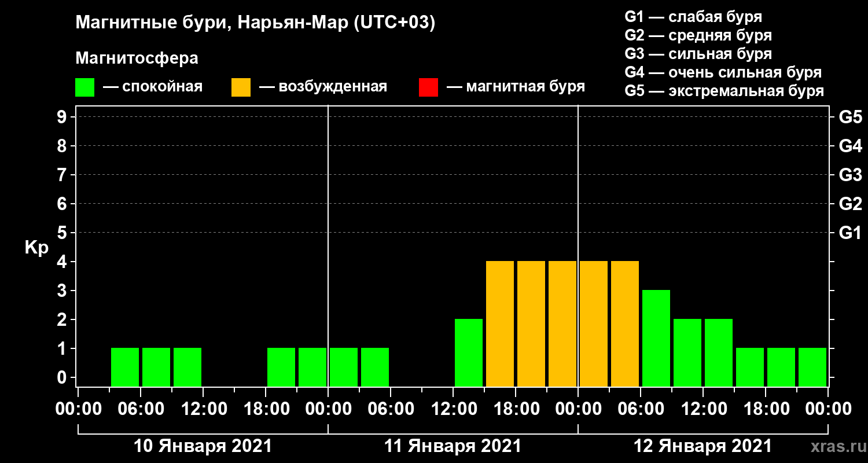Click the 'G2 — средняя буря' legend line
Screen dimensions: 868x463
(698, 35)
